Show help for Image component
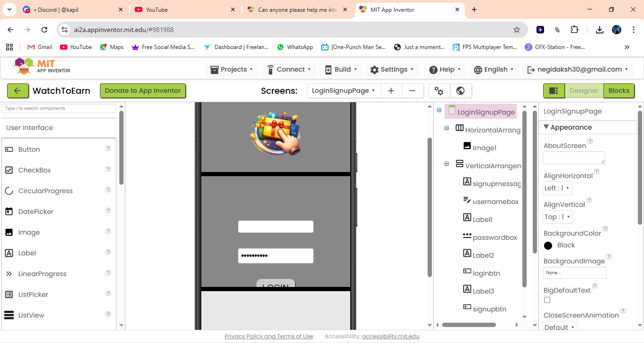Viewport: 644px width, 343px height. tap(108, 231)
